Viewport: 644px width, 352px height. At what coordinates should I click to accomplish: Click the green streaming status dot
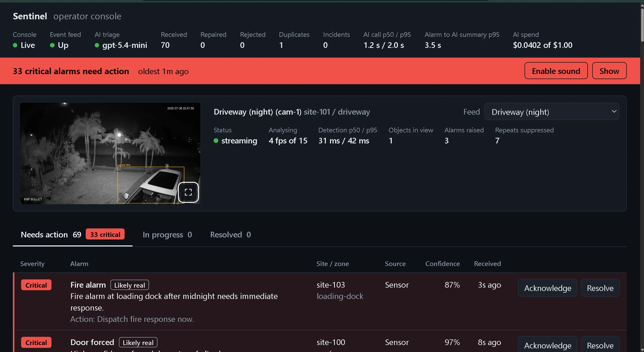[216, 141]
